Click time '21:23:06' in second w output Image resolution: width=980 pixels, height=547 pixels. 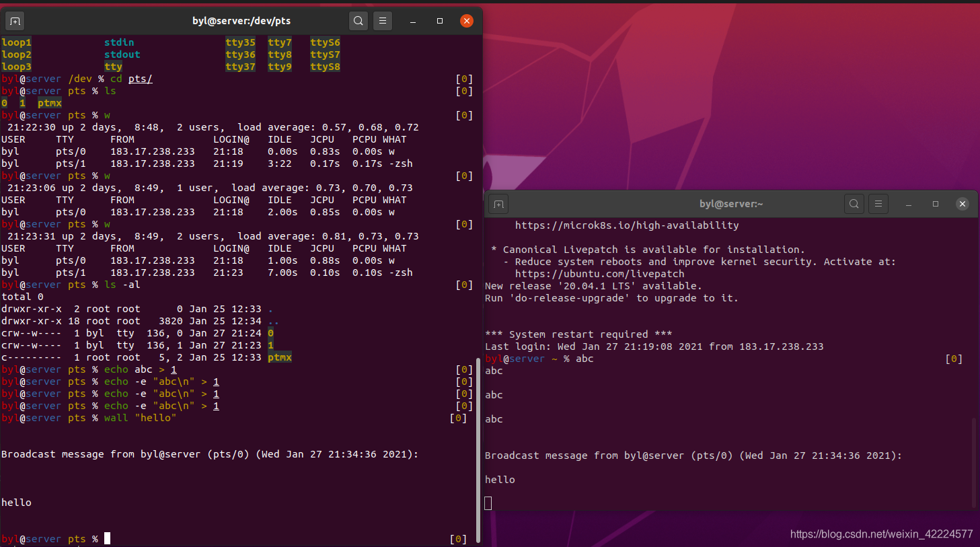[x=31, y=188]
